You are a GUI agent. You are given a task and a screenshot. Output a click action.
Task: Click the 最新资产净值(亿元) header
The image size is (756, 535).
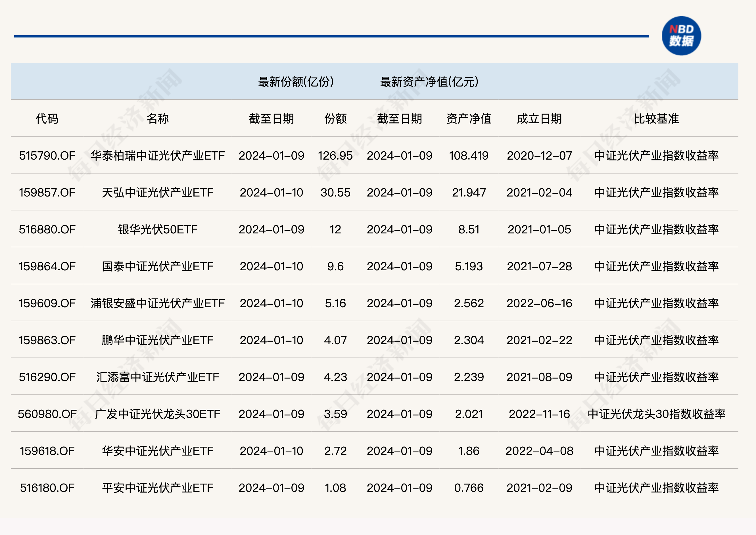coord(429,82)
